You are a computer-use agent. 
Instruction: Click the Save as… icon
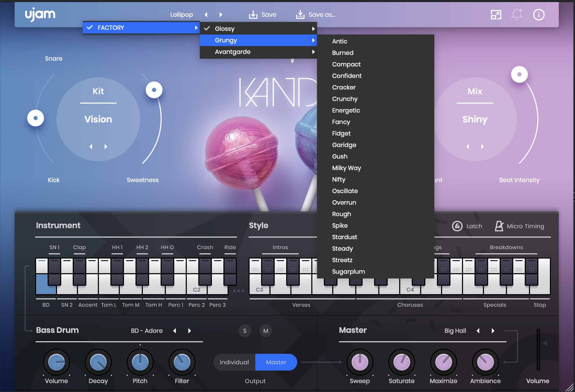click(300, 15)
